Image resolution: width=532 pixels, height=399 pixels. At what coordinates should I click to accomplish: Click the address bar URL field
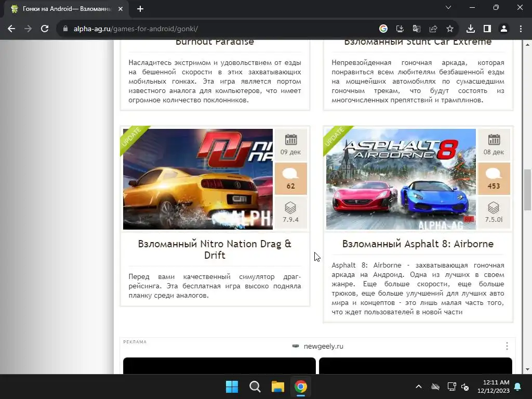tap(217, 29)
